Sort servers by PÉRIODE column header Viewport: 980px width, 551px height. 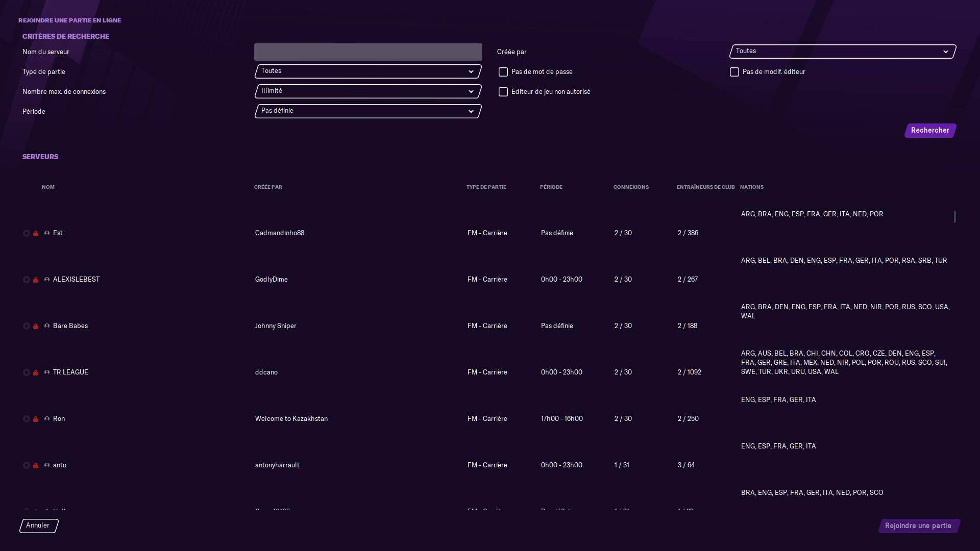[551, 187]
